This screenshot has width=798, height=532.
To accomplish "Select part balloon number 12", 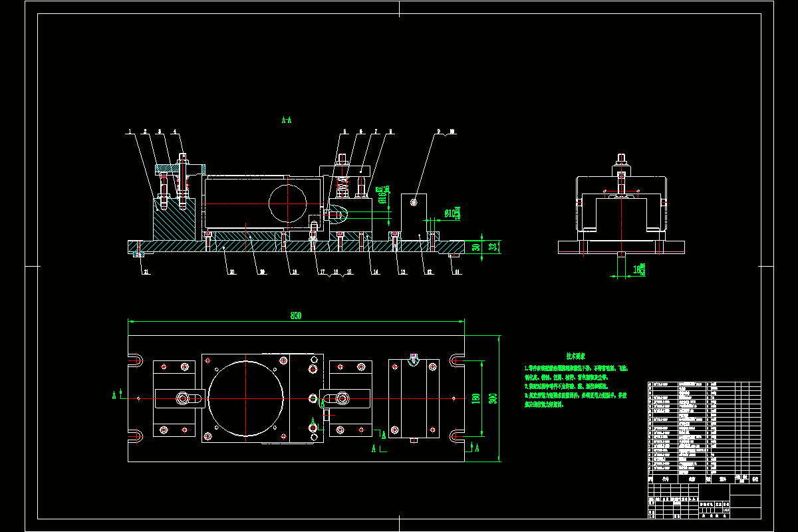I will pyautogui.click(x=430, y=272).
